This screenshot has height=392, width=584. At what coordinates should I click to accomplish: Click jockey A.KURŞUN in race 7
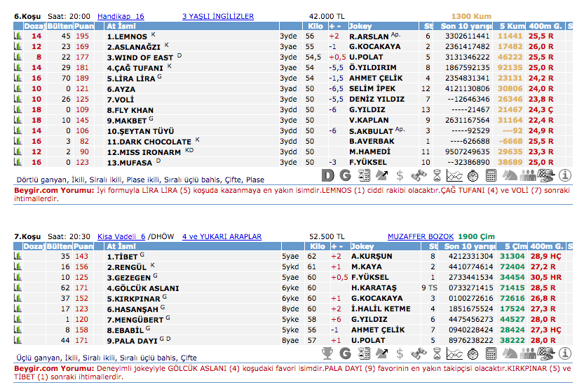tap(372, 257)
